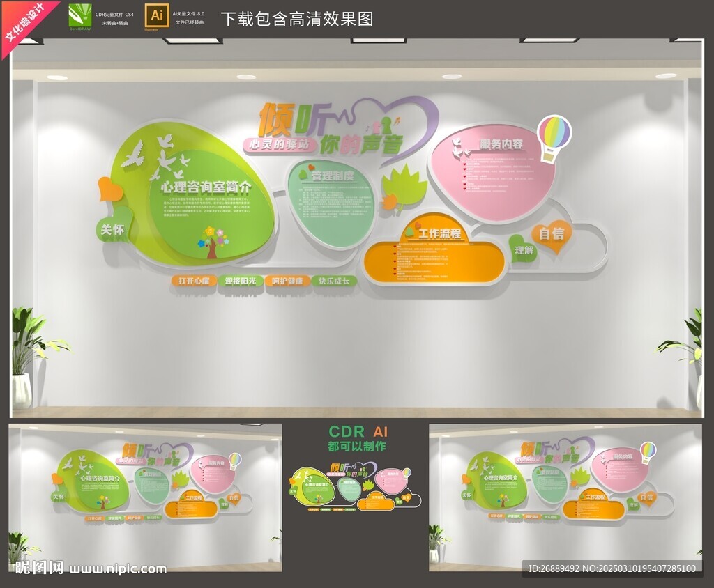This screenshot has height=588, width=714.
Task: Click the green 理解 heart label
Action: (524, 249)
